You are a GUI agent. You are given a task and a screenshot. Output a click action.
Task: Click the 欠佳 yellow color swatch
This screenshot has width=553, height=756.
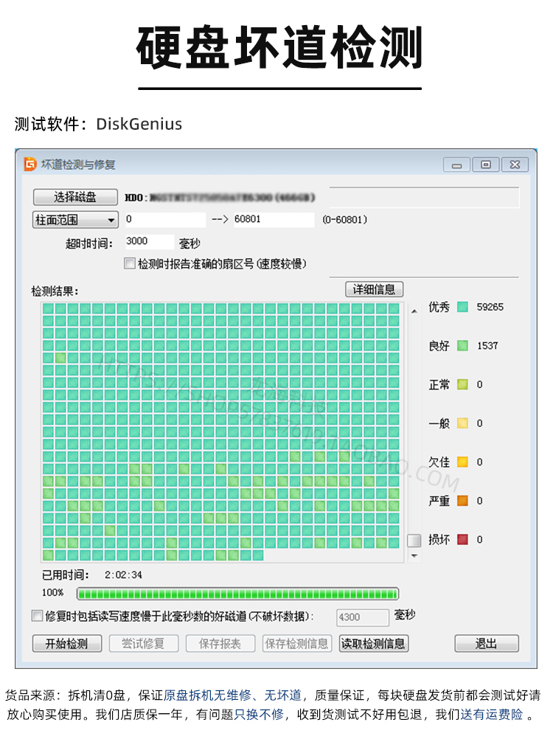(462, 462)
